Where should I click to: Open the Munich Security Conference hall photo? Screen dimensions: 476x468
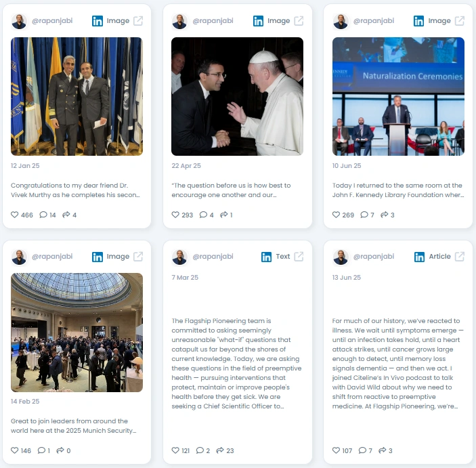[x=77, y=333]
